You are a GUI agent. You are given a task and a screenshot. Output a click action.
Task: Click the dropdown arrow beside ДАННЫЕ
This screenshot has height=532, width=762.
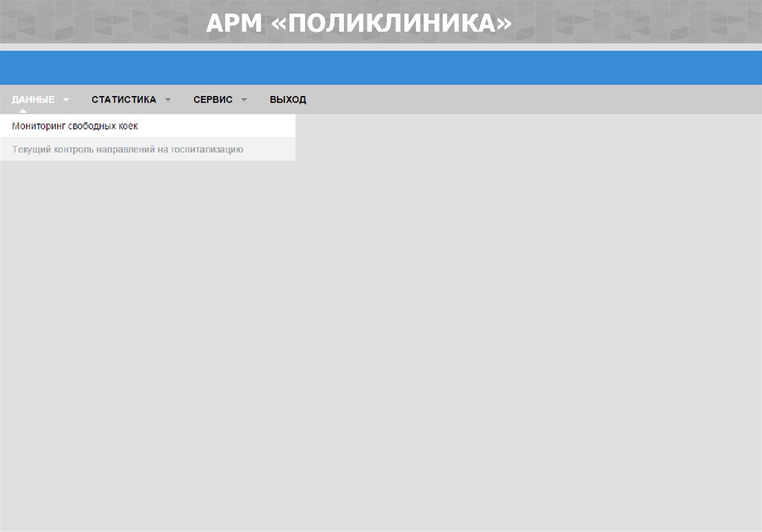coord(66,100)
